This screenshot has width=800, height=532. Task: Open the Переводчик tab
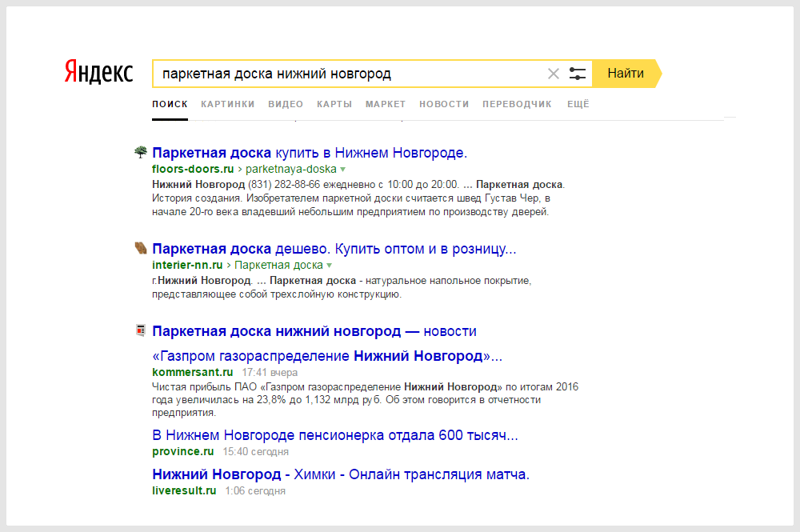[x=517, y=104]
